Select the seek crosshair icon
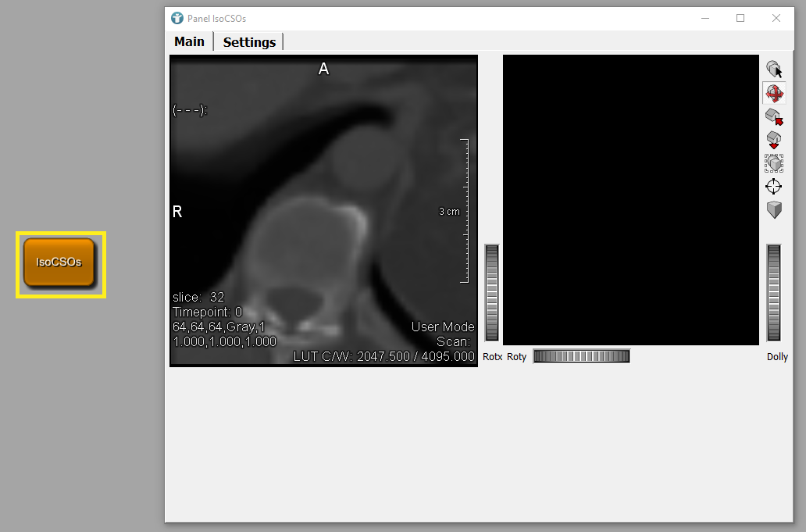The width and height of the screenshot is (806, 532). [774, 187]
